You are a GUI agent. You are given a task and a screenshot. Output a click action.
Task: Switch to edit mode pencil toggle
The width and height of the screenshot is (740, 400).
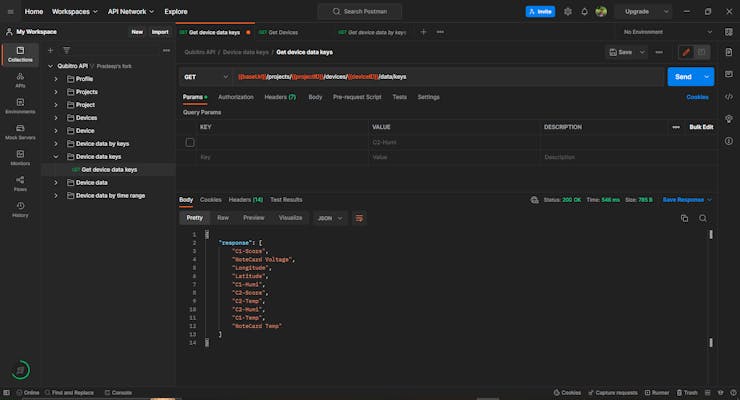[686, 52]
